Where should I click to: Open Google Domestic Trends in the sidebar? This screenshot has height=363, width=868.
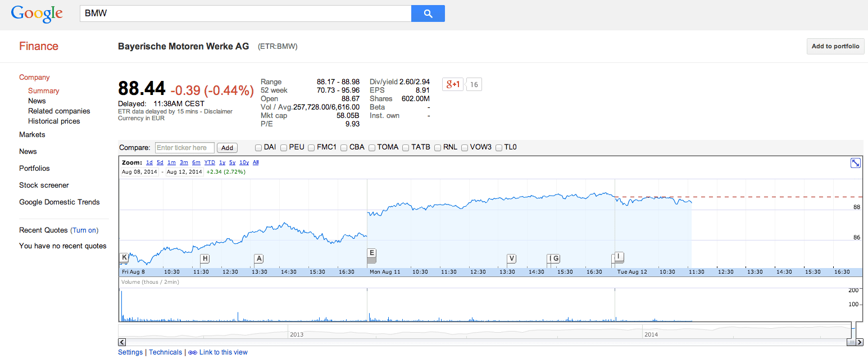[x=60, y=202]
